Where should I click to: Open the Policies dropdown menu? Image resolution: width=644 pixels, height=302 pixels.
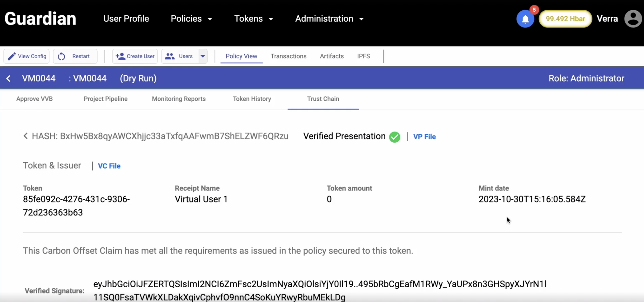point(191,19)
